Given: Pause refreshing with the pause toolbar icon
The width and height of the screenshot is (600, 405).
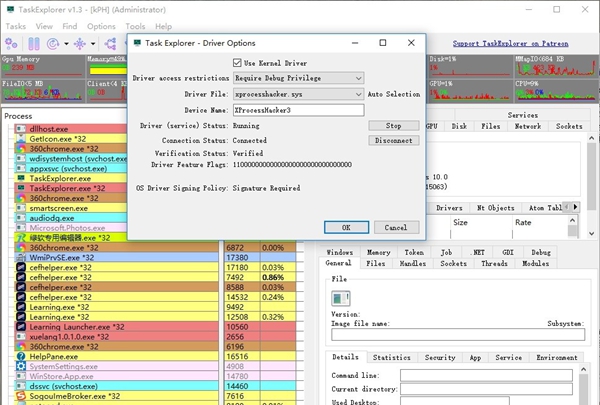Looking at the screenshot, I should pos(34,44).
